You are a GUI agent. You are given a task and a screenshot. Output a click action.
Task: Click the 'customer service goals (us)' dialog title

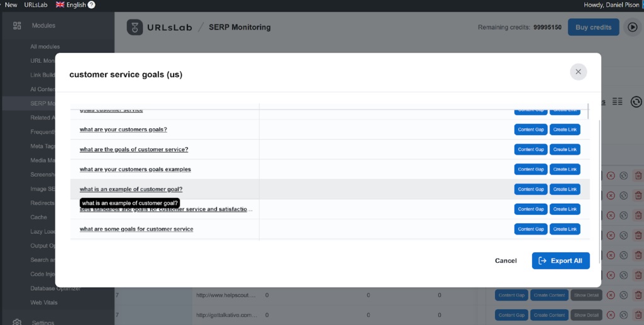[126, 75]
